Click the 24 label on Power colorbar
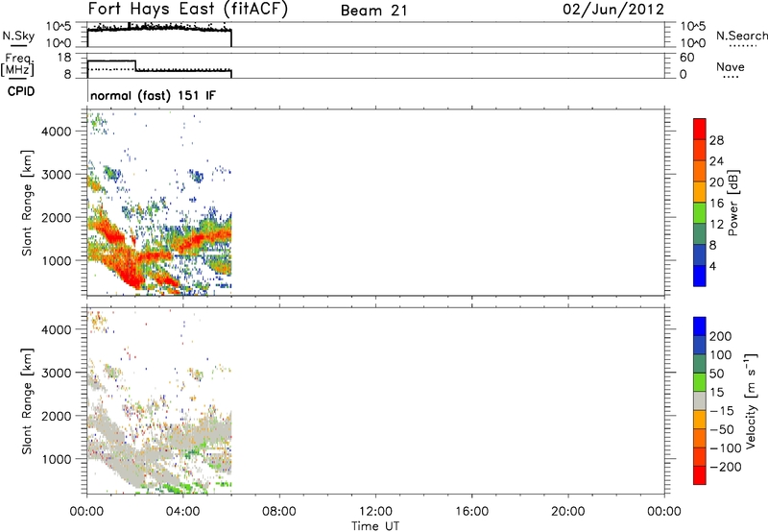The image size is (768, 532). click(x=716, y=161)
